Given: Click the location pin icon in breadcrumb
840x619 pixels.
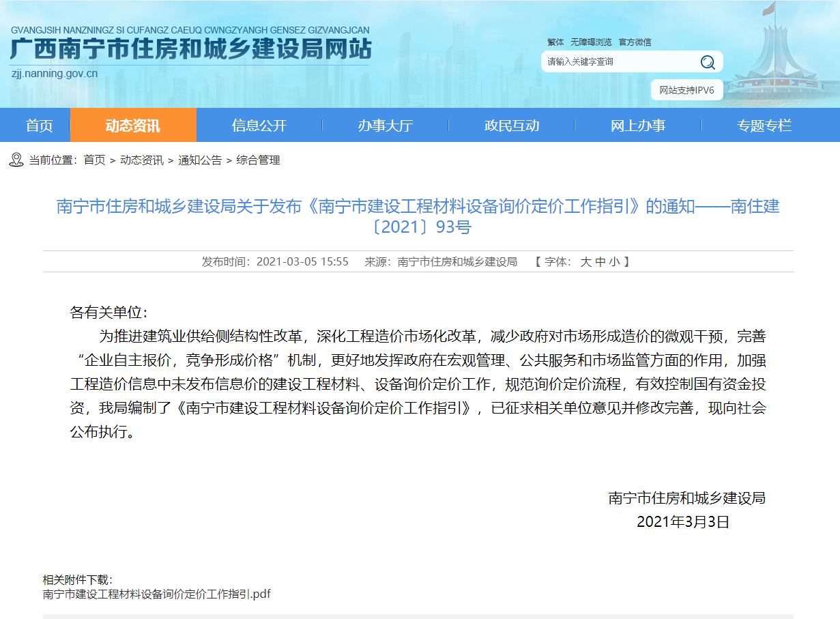Looking at the screenshot, I should point(16,160).
